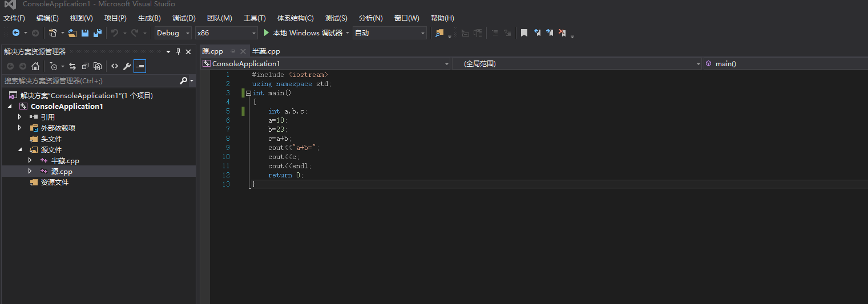Pin the Solution Explorer panel
The image size is (868, 304).
point(178,51)
